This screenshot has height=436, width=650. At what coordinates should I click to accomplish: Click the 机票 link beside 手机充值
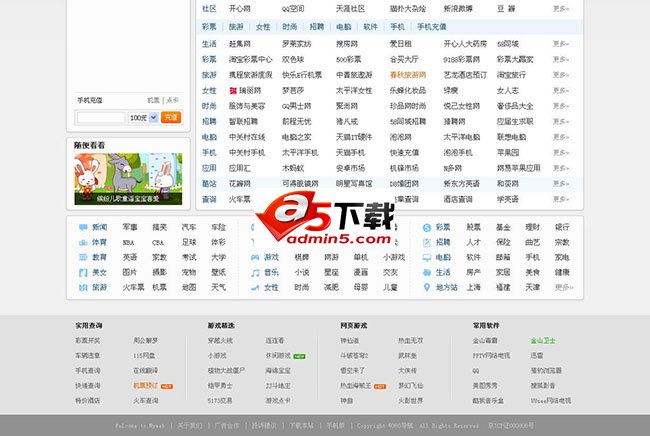coord(153,100)
